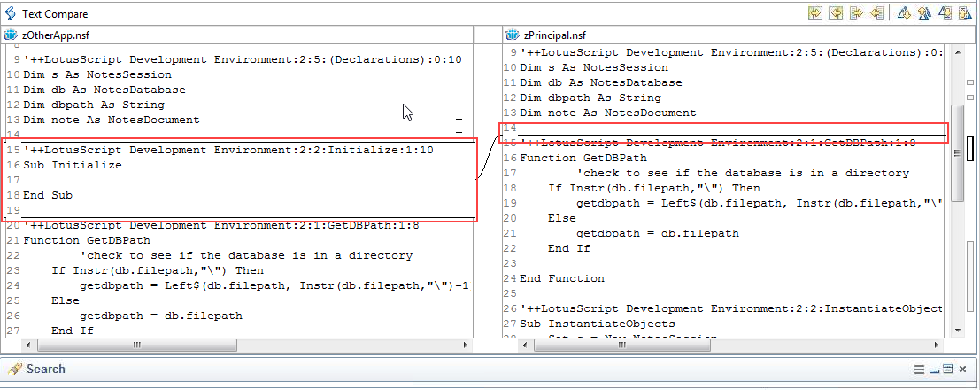Screen dimensions: 980x390
Task: Close the Search panel
Action: (963, 369)
